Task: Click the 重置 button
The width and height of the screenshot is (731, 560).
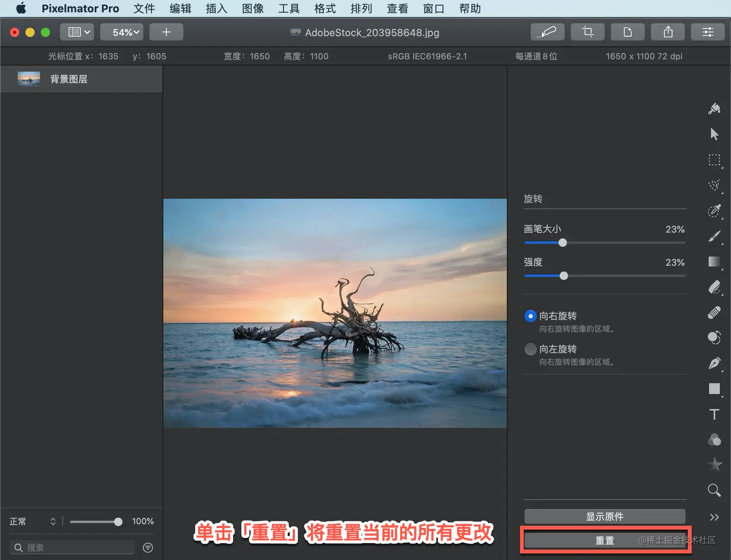Action: click(605, 540)
